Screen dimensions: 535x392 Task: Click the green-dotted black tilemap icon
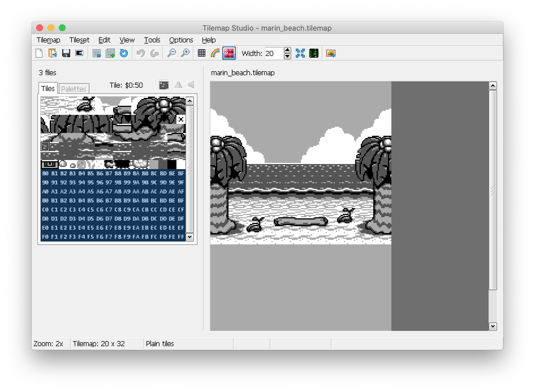314,53
